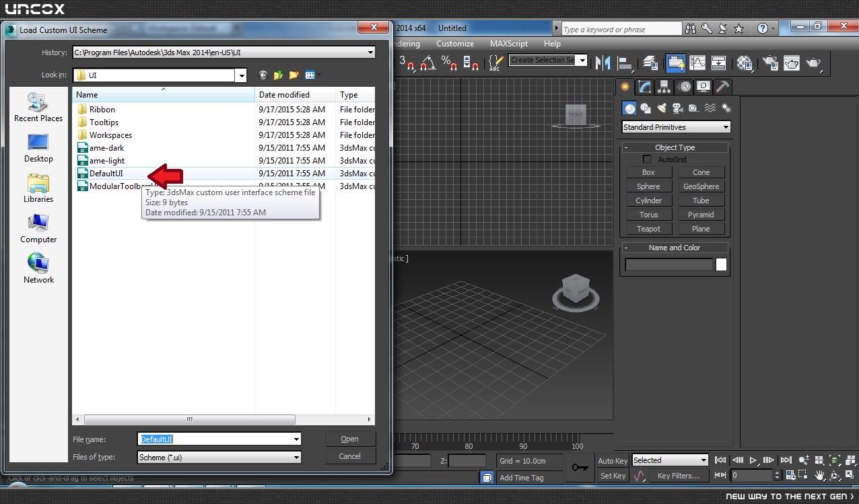Open the Help menu
Image resolution: width=859 pixels, height=504 pixels.
coord(552,44)
